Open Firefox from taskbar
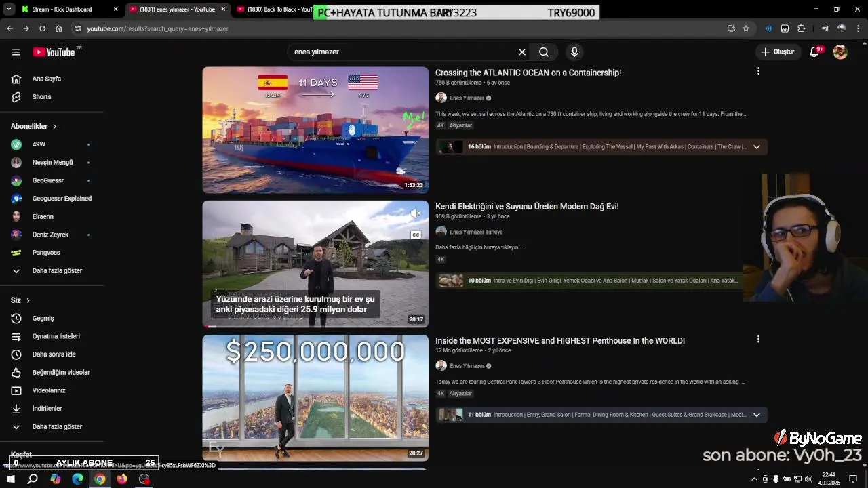Image resolution: width=868 pixels, height=488 pixels. tap(122, 479)
